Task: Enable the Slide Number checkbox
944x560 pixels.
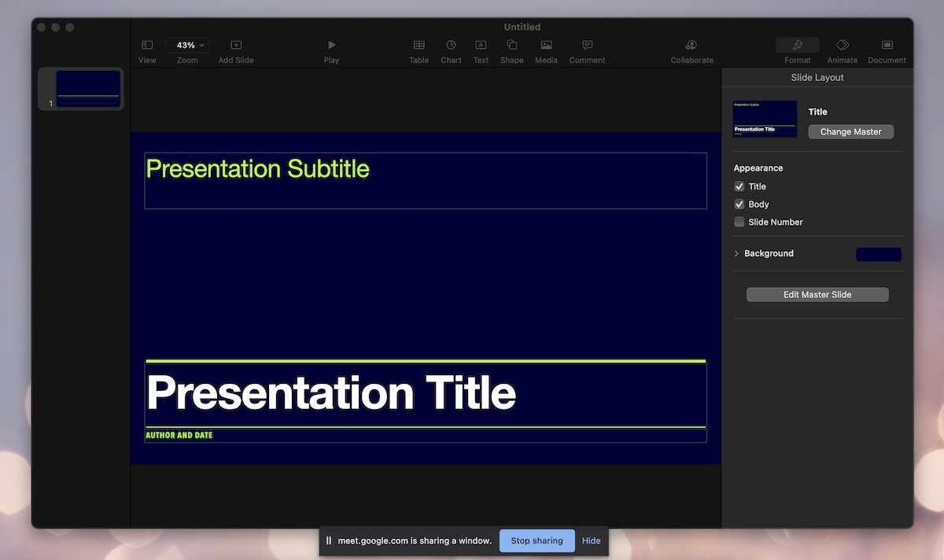Action: (739, 223)
